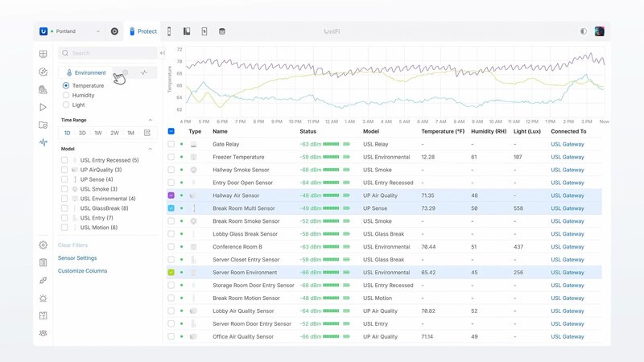Check the USL Smoke model filter

tap(64, 189)
